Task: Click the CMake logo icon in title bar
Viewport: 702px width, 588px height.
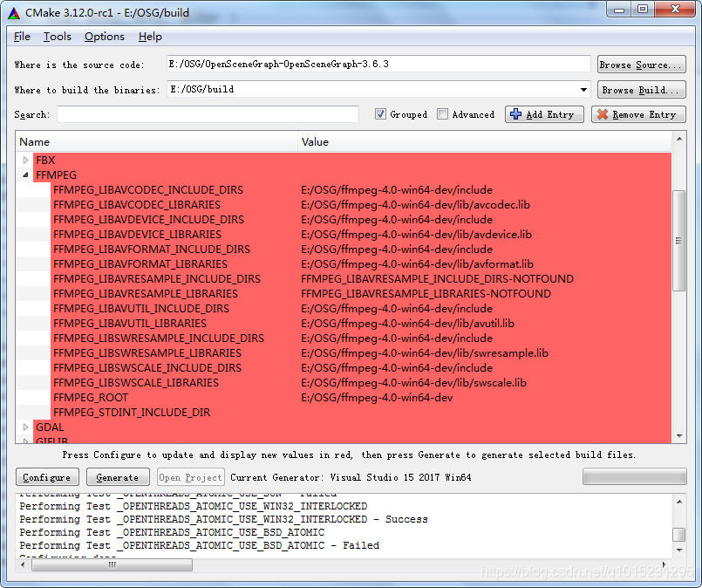Action: pos(14,13)
